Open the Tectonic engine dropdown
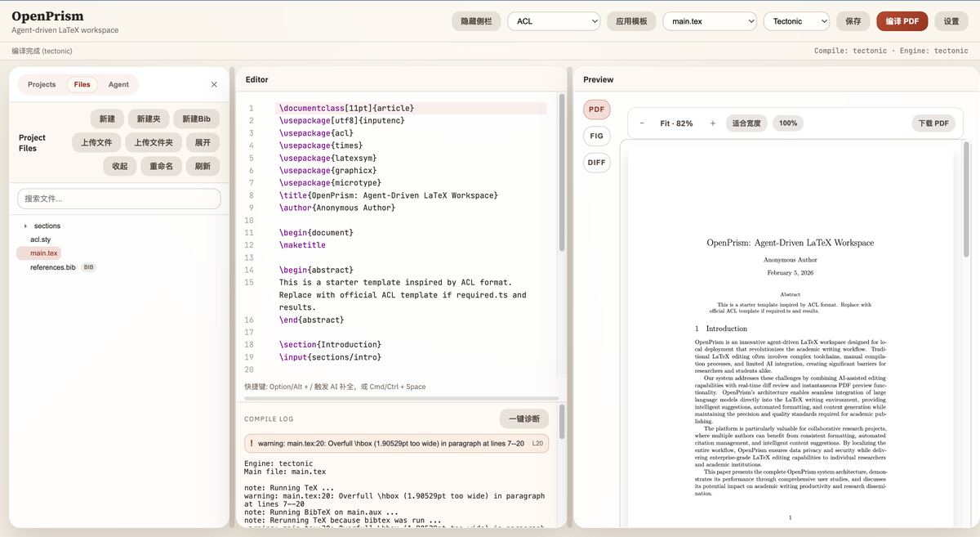Screen dimensions: 980x537 (796, 21)
